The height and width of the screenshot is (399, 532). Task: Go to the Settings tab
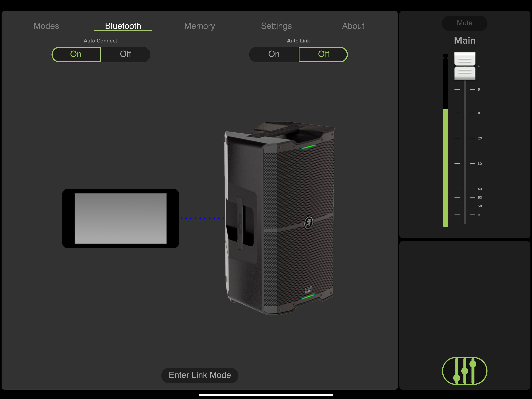click(x=276, y=26)
